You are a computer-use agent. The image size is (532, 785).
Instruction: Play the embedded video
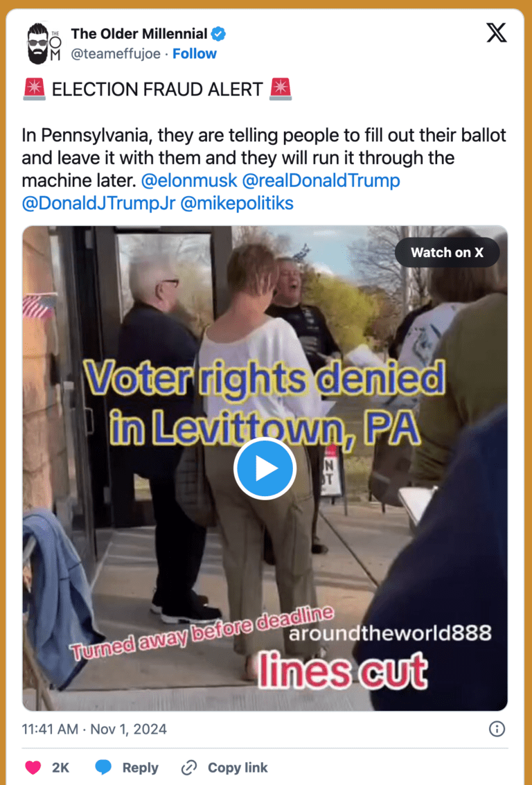[265, 468]
